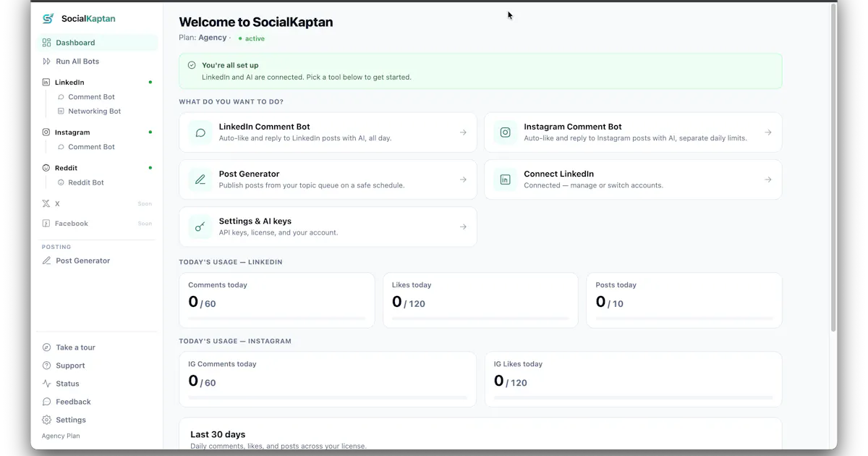Click the Take a tour compass icon
Screen dimensions: 868x456
[46, 347]
